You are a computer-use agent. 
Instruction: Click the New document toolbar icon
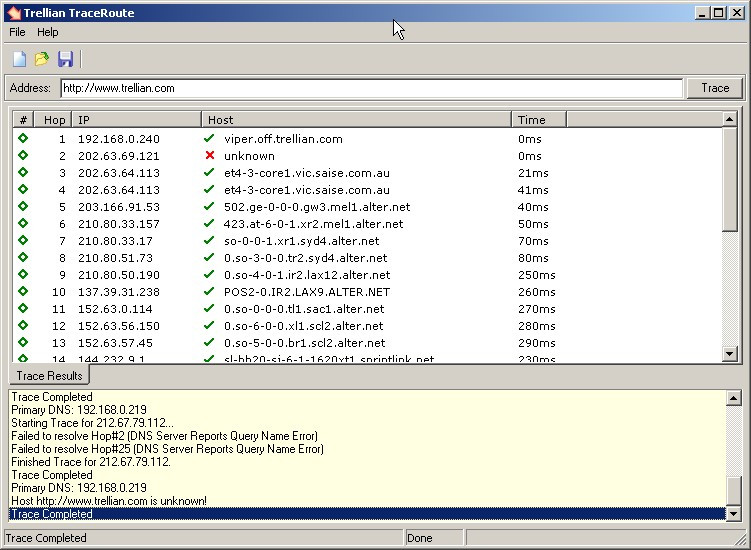[x=19, y=59]
